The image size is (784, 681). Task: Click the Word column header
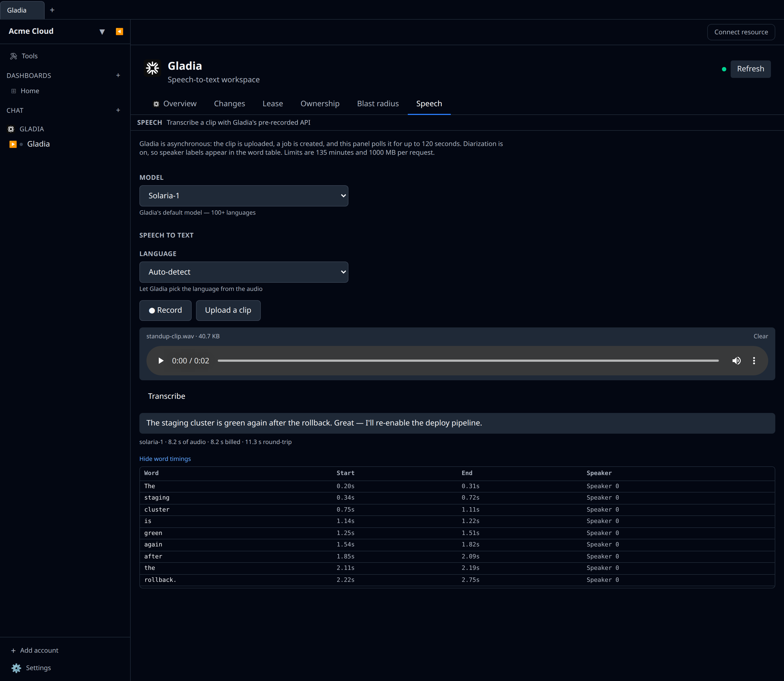151,473
